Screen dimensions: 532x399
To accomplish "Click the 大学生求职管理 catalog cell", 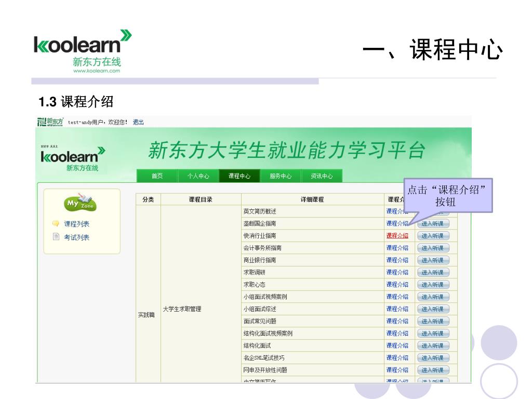I will 182,309.
